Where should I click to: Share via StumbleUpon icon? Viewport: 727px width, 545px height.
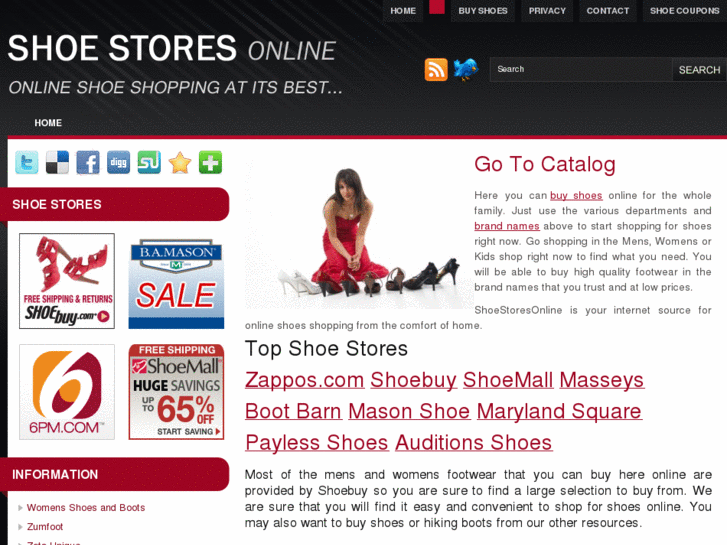149,162
